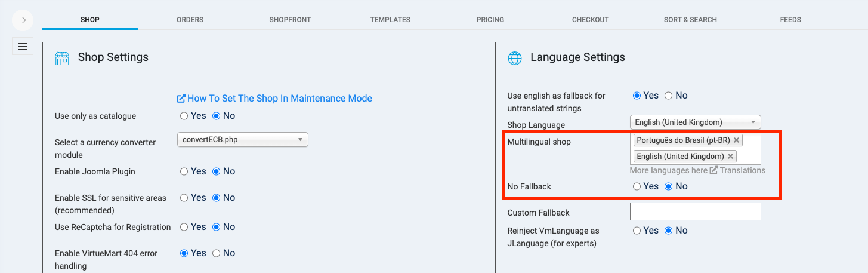This screenshot has height=273, width=868.
Task: Enable SSL for sensitive areas Yes option
Action: click(184, 198)
